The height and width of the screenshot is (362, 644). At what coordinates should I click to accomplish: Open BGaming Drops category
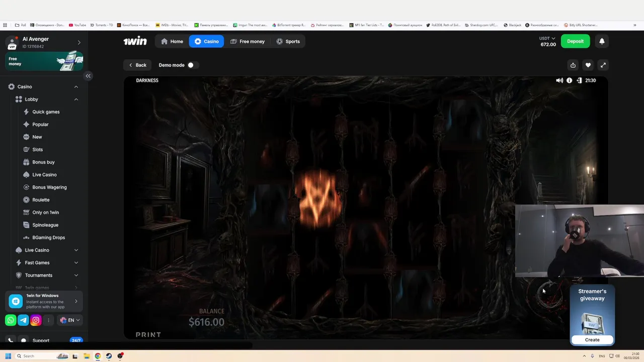48,237
